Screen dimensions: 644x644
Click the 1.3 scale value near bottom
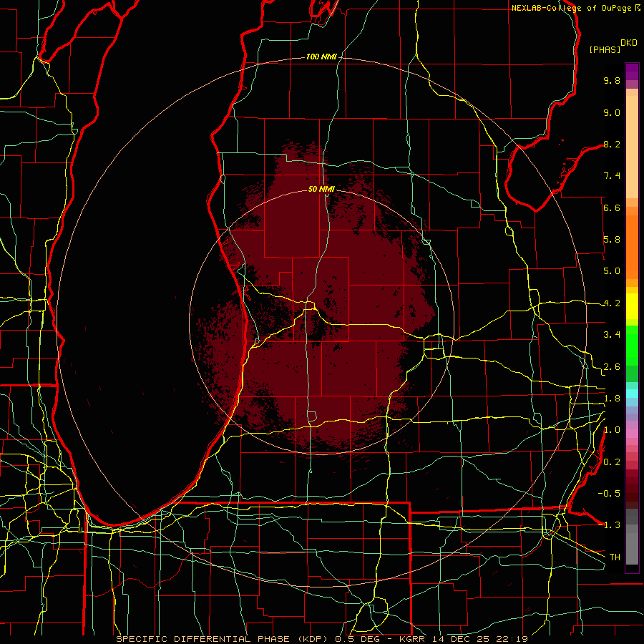[612, 525]
